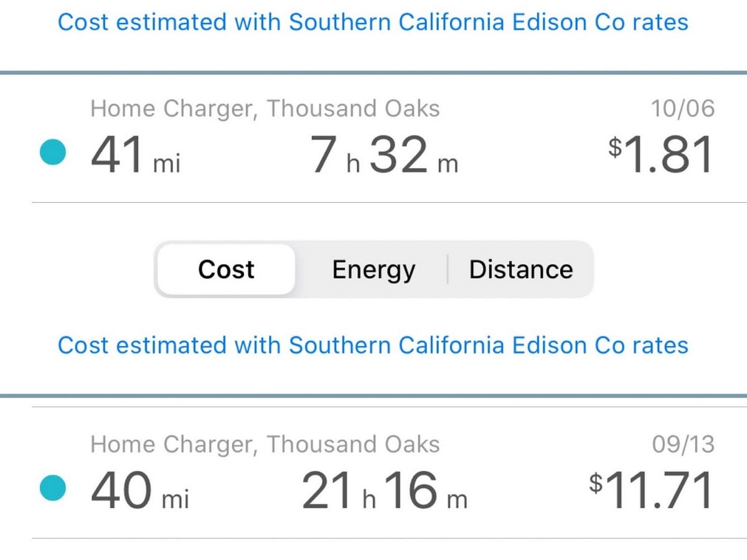Click the divider between Energy and Distance
Screen dimensions: 747x560
pos(448,269)
